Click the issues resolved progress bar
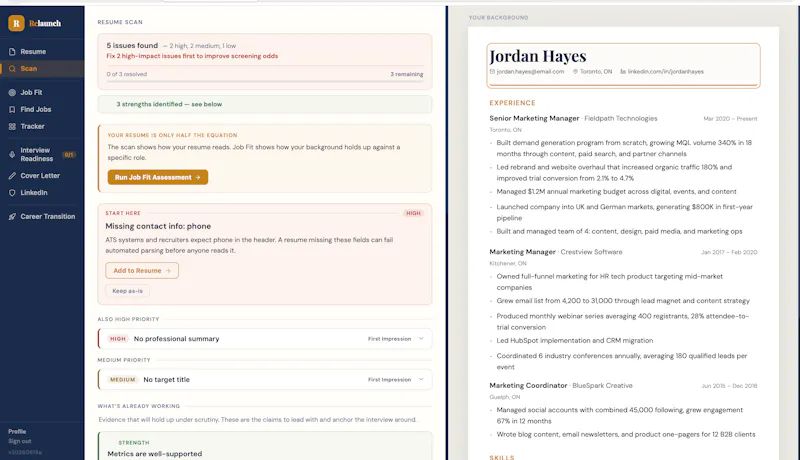The image size is (800, 460). tap(265, 81)
